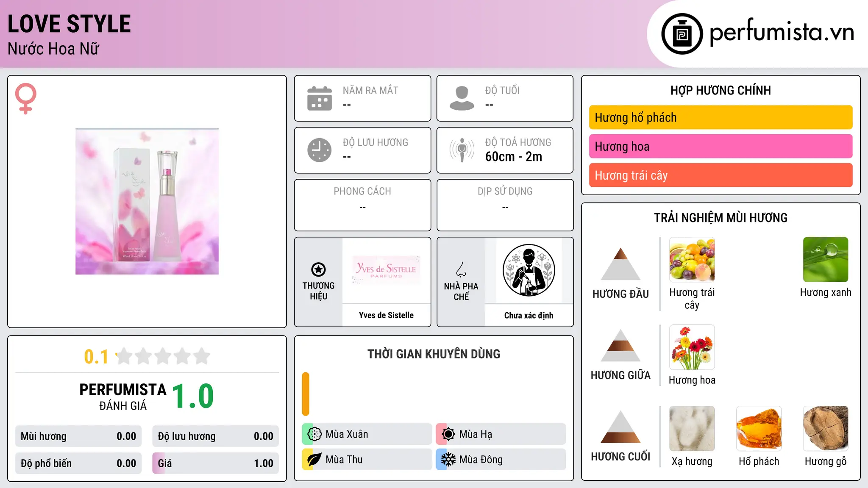
Task: Select the Hương trái cây fruit image
Action: (x=692, y=260)
